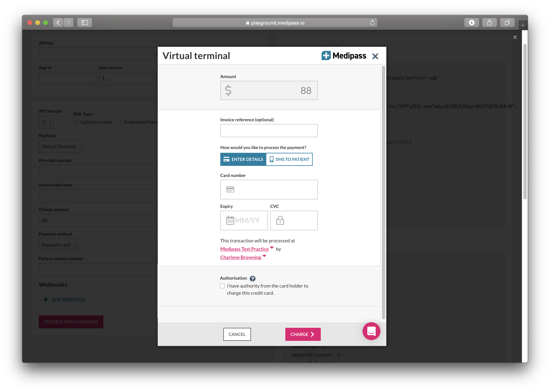
Task: Open the Medipass Test Practice link
Action: pyautogui.click(x=244, y=249)
